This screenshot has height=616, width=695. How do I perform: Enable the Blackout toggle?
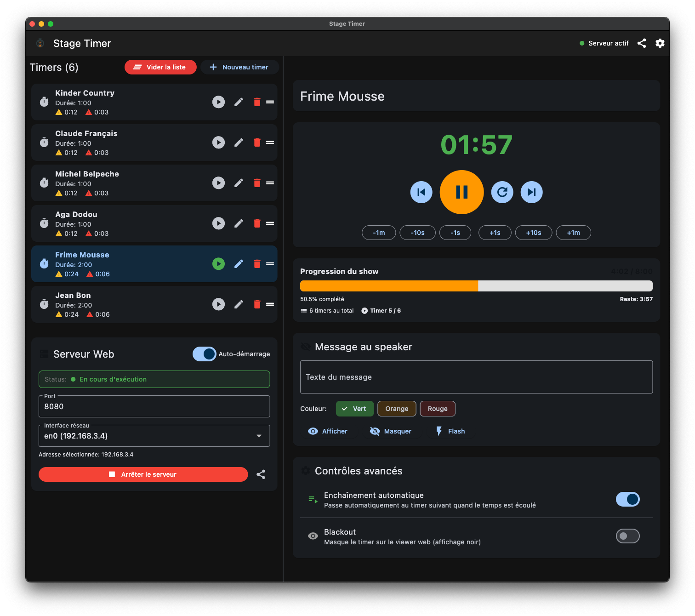pyautogui.click(x=627, y=536)
